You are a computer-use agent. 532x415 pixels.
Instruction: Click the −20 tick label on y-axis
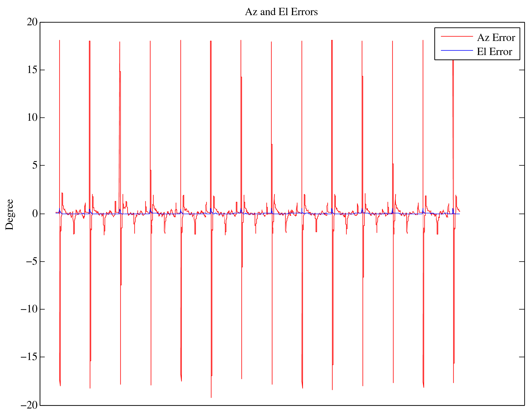tap(29, 405)
